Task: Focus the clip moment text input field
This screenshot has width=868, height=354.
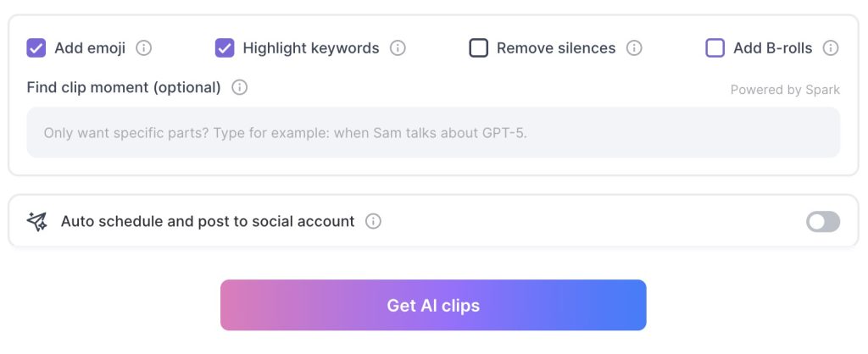Action: (433, 133)
